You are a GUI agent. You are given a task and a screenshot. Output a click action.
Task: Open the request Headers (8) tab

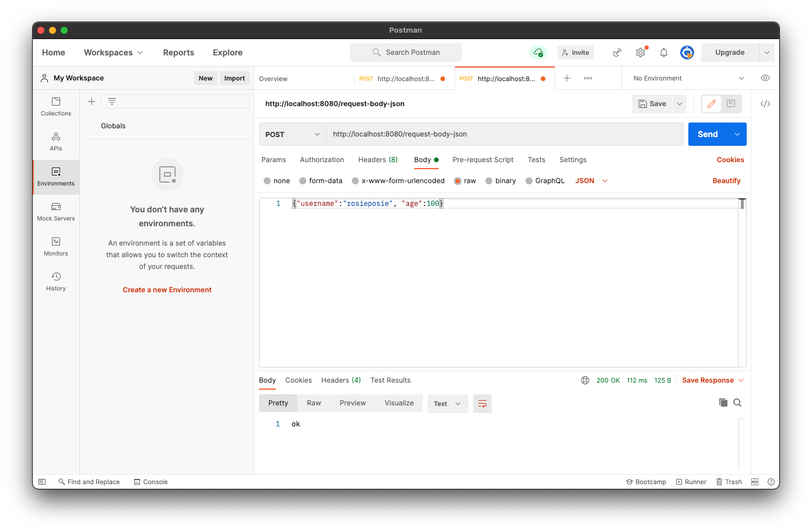pyautogui.click(x=378, y=160)
